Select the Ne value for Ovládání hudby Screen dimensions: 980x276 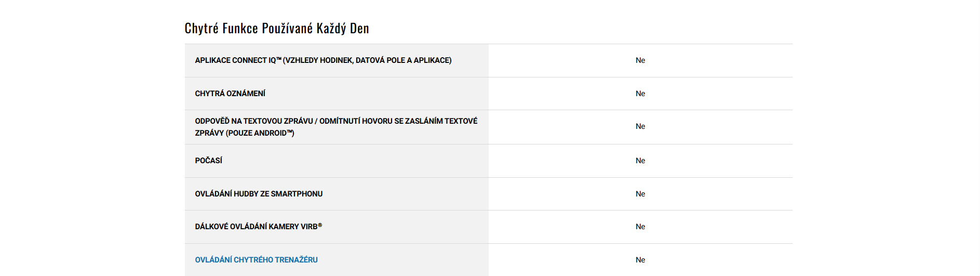(640, 194)
